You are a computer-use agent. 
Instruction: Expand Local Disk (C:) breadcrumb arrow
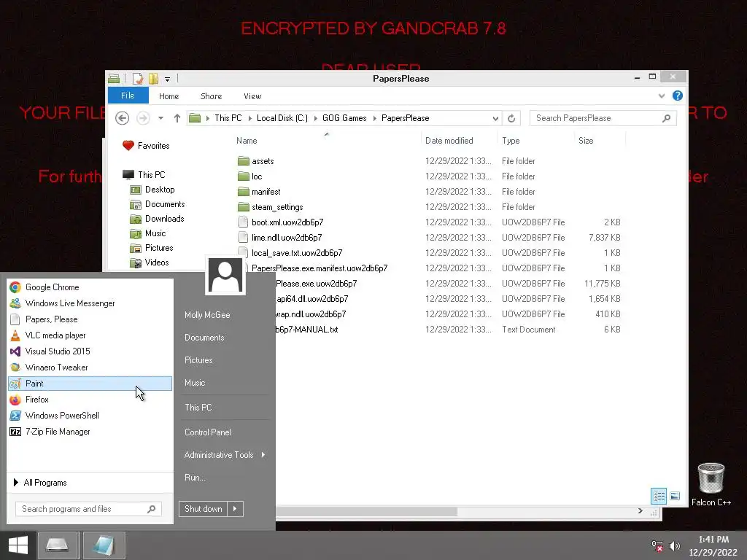(x=315, y=118)
